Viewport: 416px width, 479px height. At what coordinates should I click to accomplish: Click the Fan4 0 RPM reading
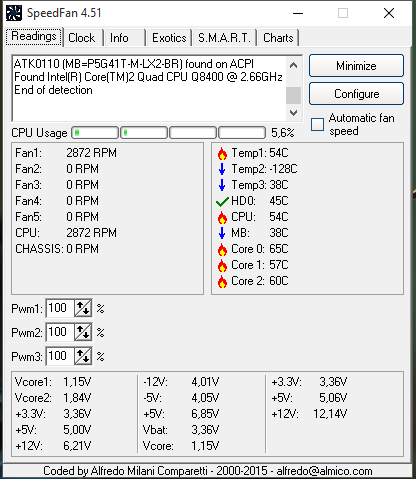point(57,201)
